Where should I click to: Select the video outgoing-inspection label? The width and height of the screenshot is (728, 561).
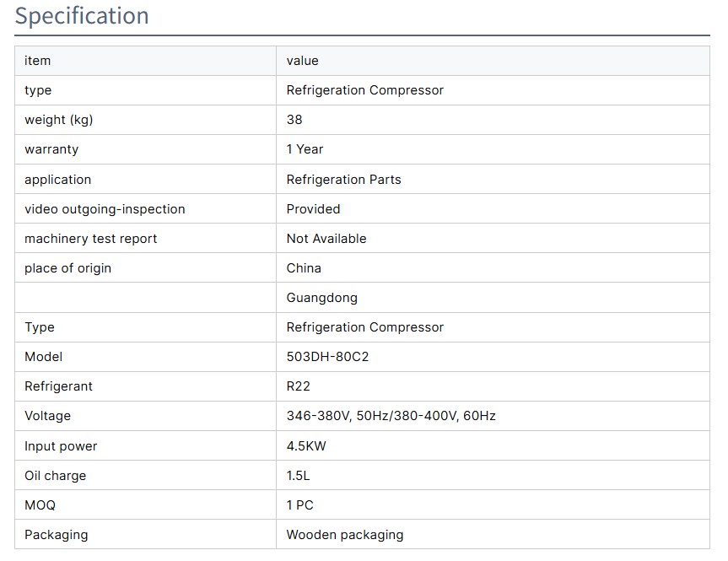click(x=105, y=209)
